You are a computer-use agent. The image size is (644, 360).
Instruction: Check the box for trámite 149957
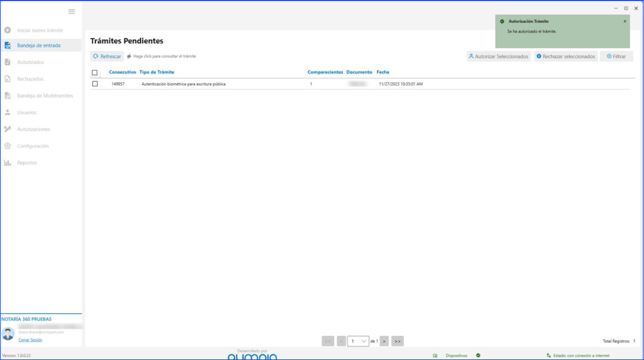pyautogui.click(x=95, y=84)
